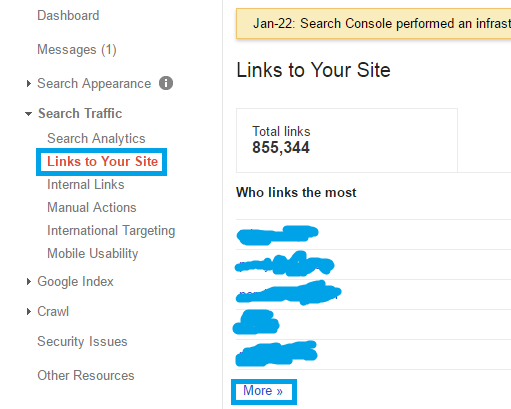Expand the Search Appearance section arrow

point(29,83)
